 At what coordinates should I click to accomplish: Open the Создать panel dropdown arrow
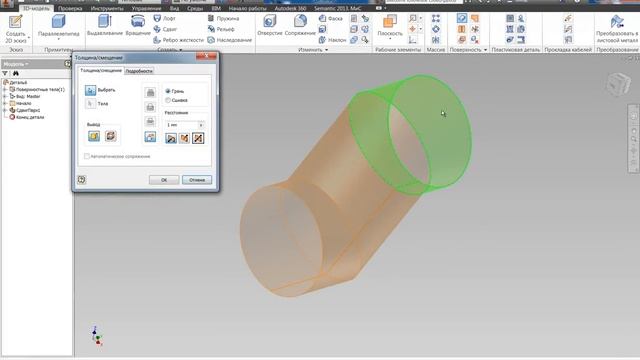[x=181, y=50]
